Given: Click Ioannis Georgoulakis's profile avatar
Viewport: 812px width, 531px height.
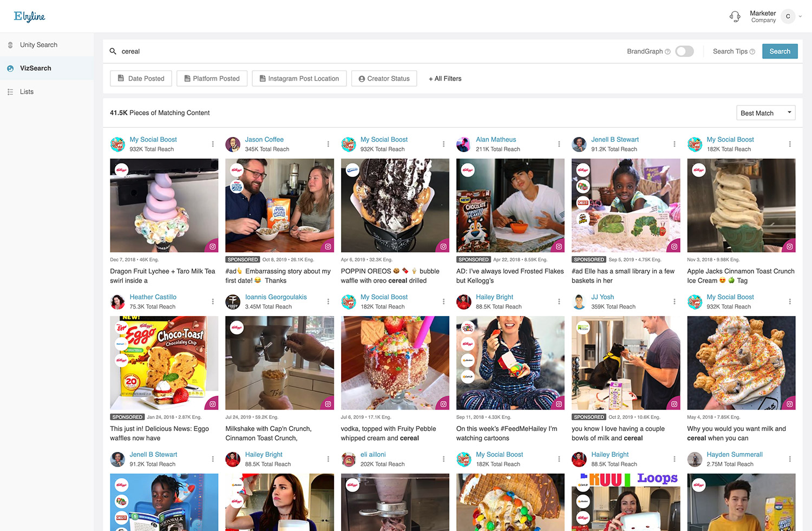Looking at the screenshot, I should (x=233, y=302).
